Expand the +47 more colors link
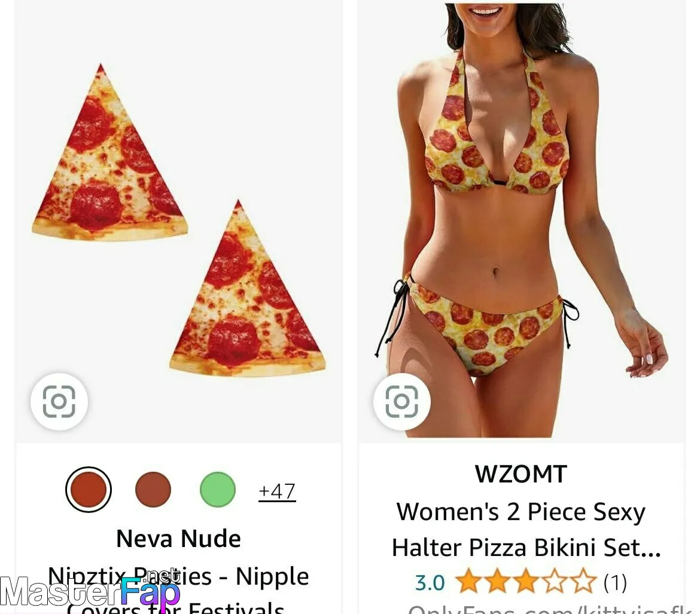This screenshot has width=700, height=614. (277, 491)
